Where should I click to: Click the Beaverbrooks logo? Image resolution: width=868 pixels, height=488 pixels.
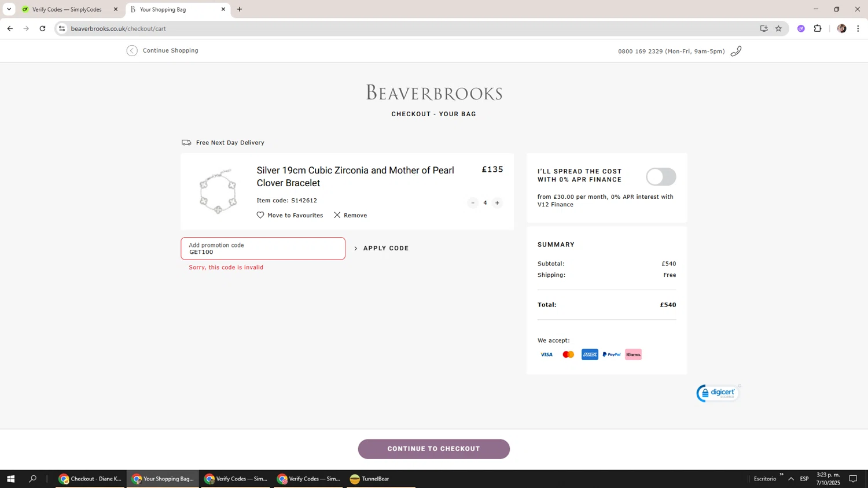coord(434,93)
